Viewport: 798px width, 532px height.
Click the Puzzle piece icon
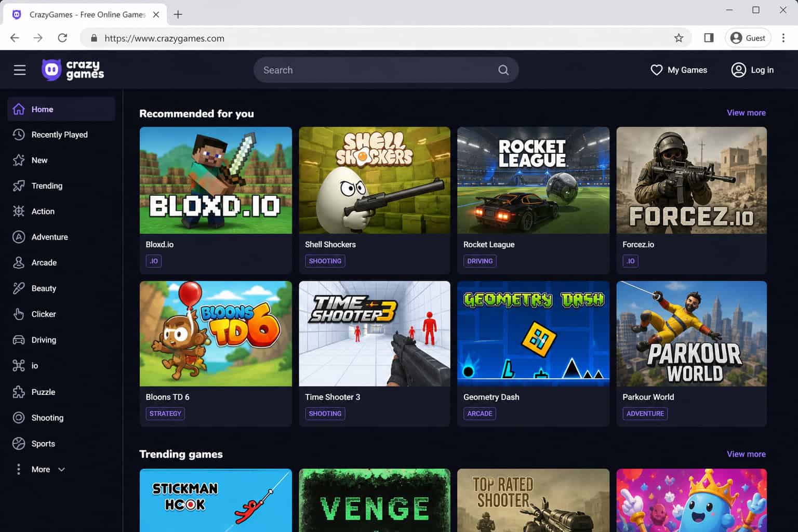pos(19,392)
